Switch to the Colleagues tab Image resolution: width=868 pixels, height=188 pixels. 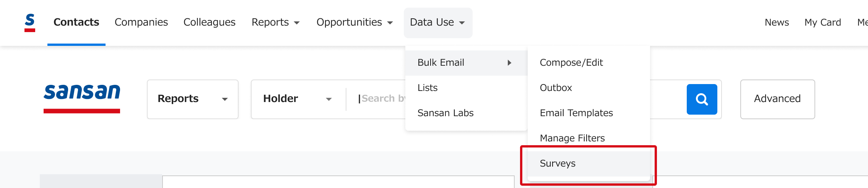[209, 22]
